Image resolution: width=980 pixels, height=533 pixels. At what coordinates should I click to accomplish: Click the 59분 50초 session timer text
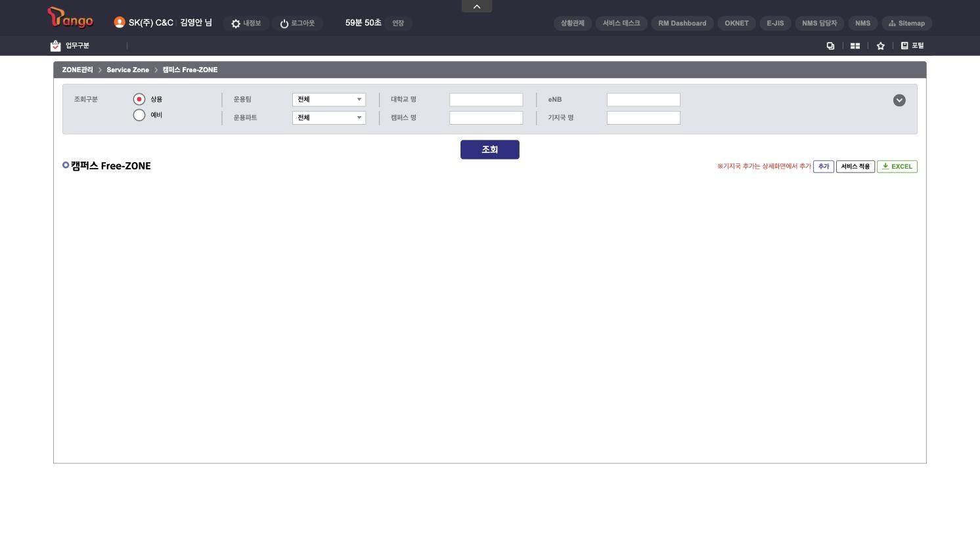pos(363,23)
